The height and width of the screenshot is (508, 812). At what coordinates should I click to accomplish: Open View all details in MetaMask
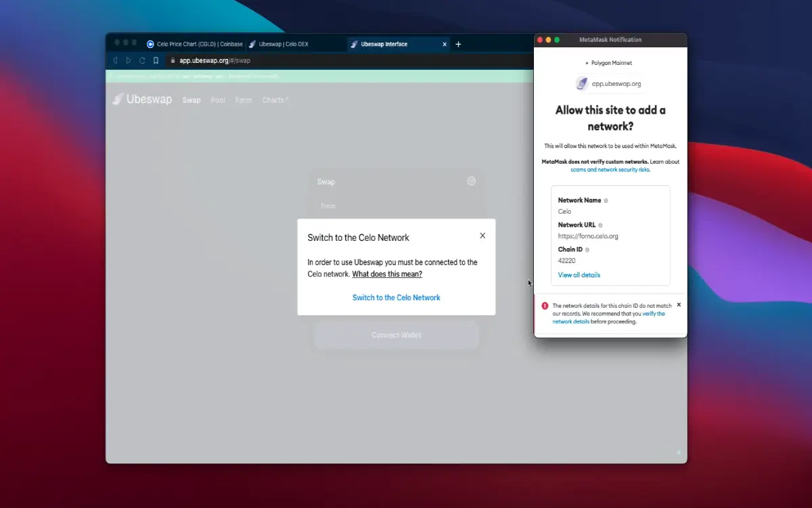(x=579, y=275)
